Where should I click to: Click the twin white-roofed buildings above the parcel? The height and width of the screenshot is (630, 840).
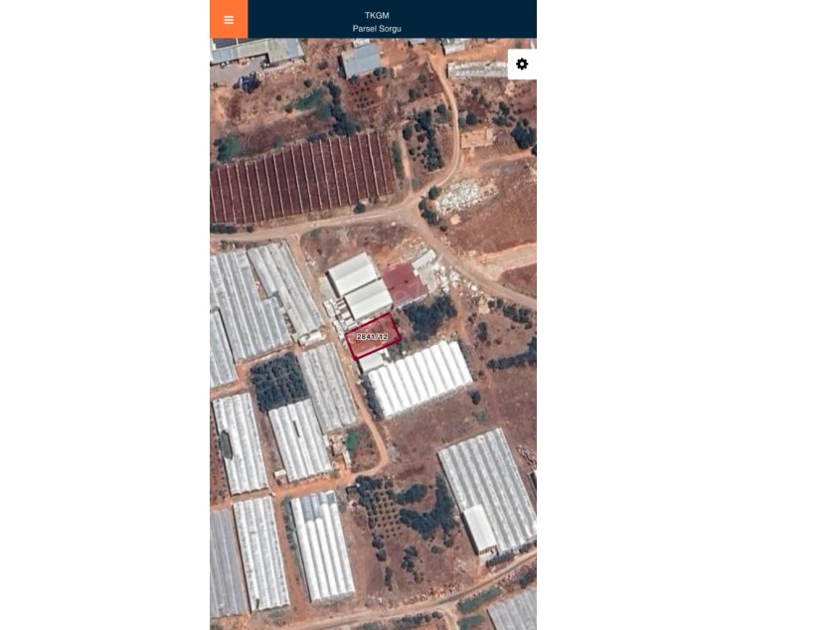click(x=360, y=285)
